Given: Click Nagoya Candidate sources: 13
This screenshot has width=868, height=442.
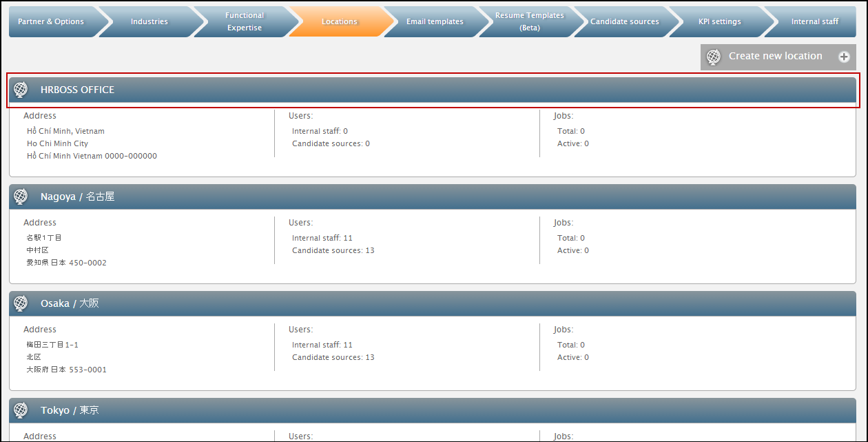Looking at the screenshot, I should click(333, 250).
